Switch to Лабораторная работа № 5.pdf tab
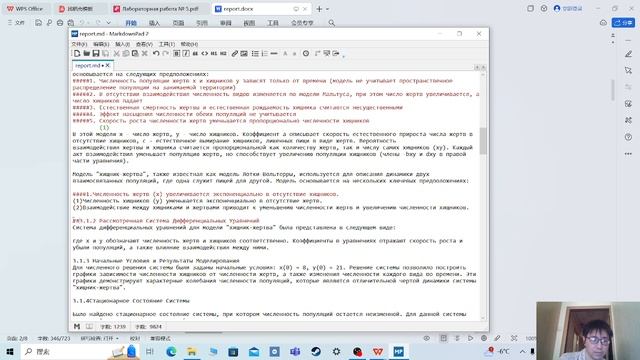Viewport: 640px width, 360px height. [159, 9]
